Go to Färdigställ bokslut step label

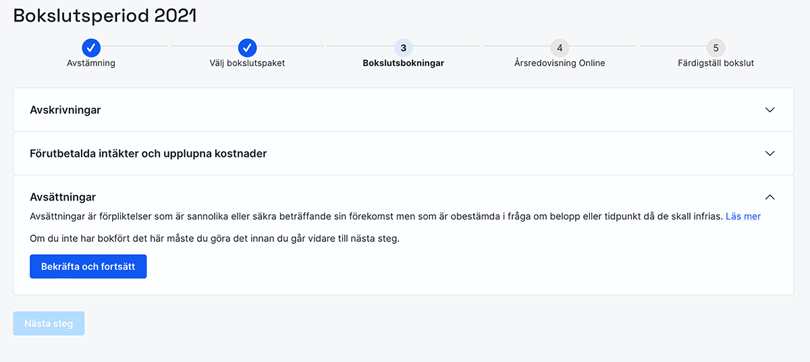[x=715, y=64]
